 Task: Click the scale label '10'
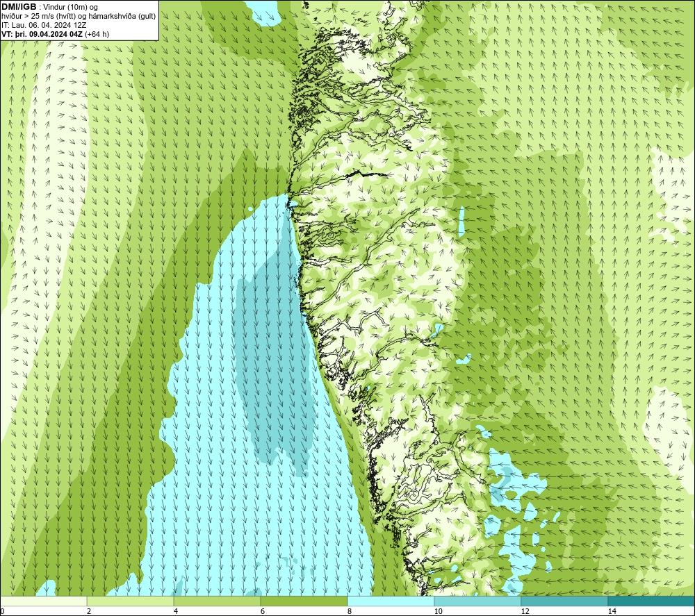(438, 611)
